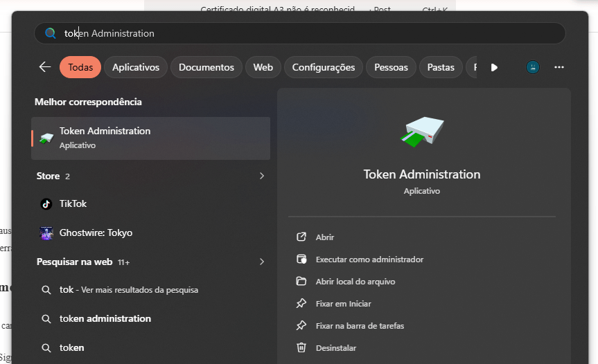Image resolution: width=598 pixels, height=364 pixels.
Task: Switch to the Configurações filter tab
Action: [x=324, y=67]
